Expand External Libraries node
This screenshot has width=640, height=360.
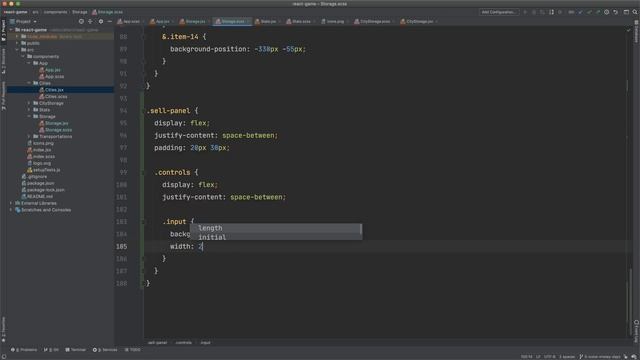point(11,203)
